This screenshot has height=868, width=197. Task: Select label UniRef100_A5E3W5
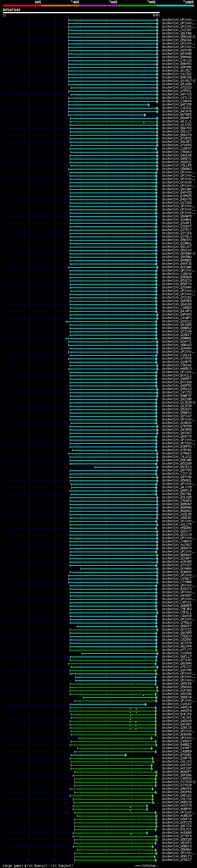[x=177, y=460]
